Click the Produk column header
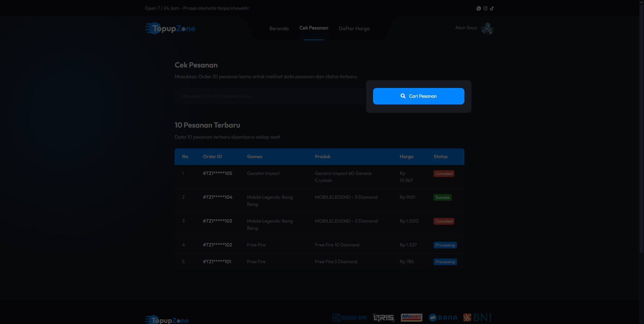644x324 pixels. tap(323, 157)
